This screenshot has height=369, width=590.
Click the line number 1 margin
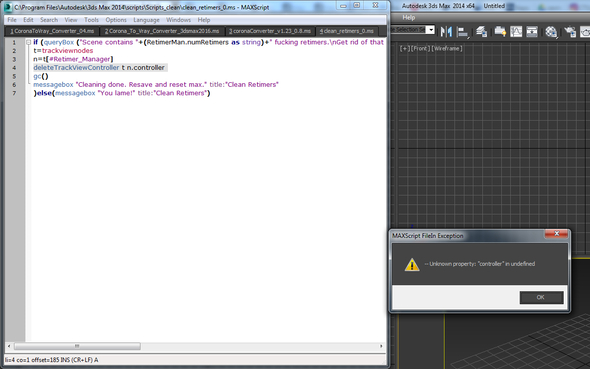(x=14, y=43)
